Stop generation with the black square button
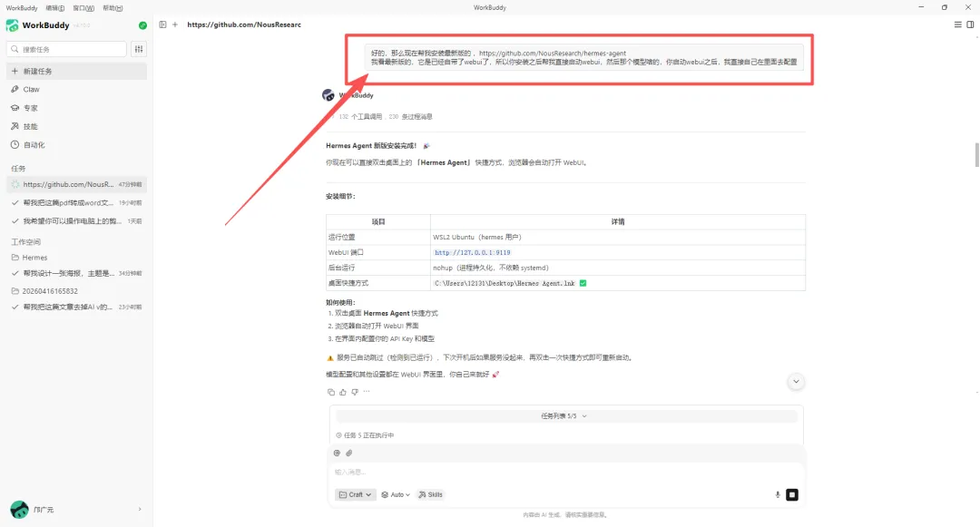This screenshot has width=980, height=527. point(792,494)
